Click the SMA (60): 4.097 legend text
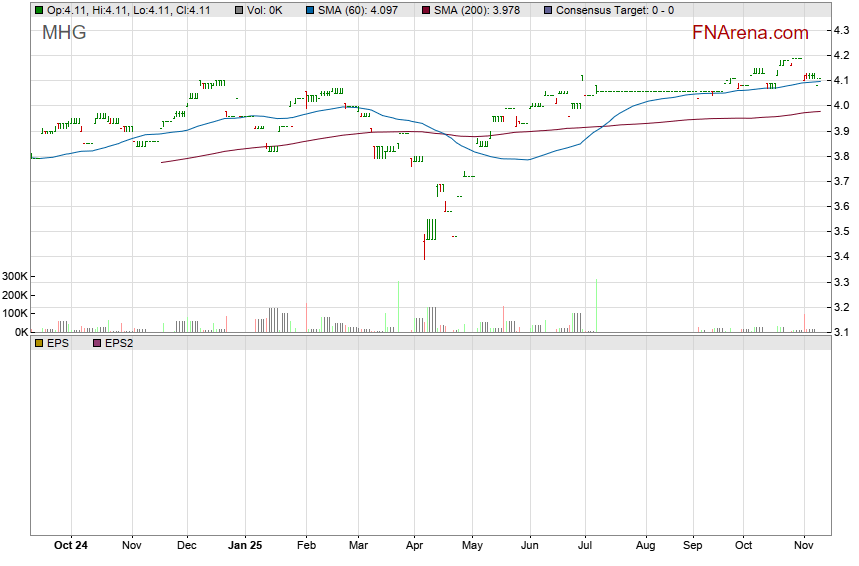The height and width of the screenshot is (566, 859). (x=360, y=10)
